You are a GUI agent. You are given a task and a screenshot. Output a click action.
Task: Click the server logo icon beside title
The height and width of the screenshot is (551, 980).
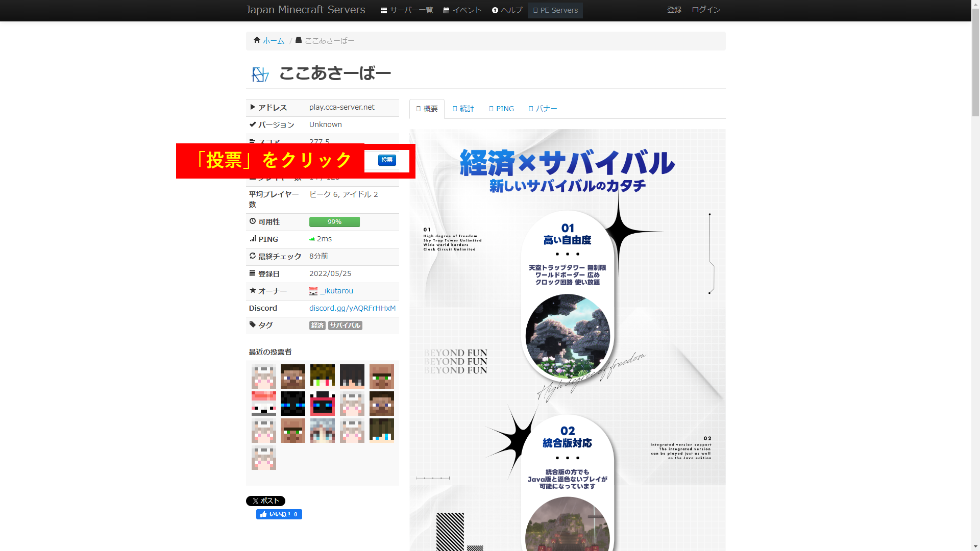(x=260, y=74)
